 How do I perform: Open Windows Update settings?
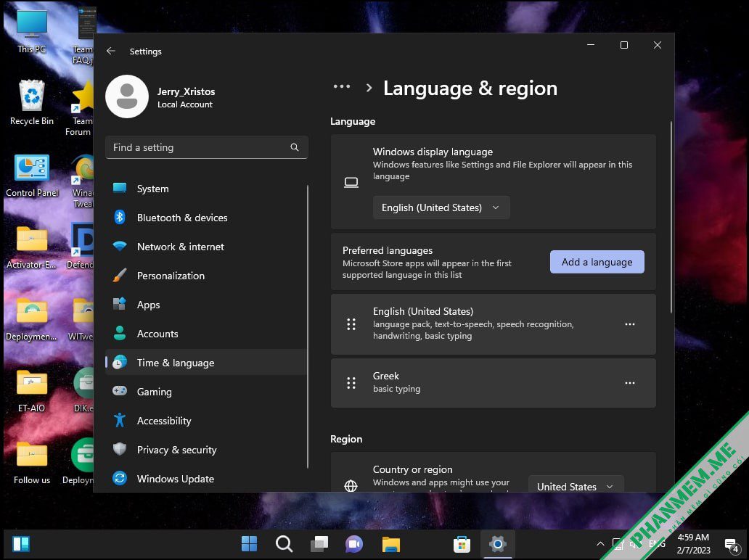click(206, 479)
